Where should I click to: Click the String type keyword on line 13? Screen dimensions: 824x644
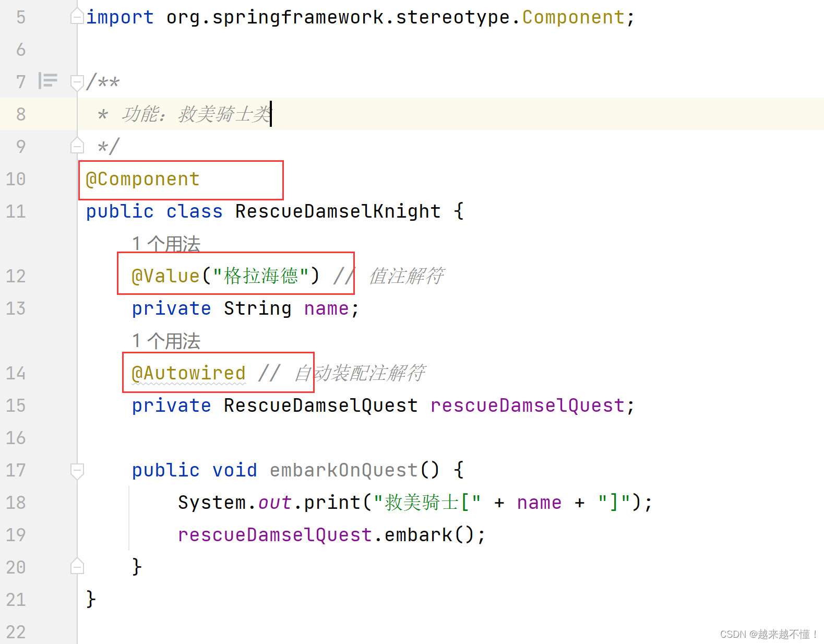coord(258,308)
